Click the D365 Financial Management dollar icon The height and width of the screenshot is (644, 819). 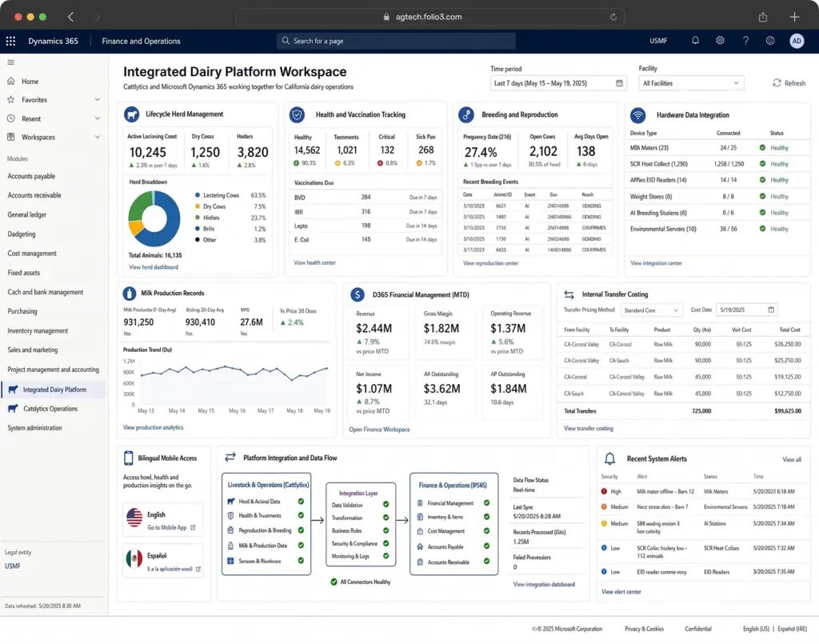click(358, 294)
